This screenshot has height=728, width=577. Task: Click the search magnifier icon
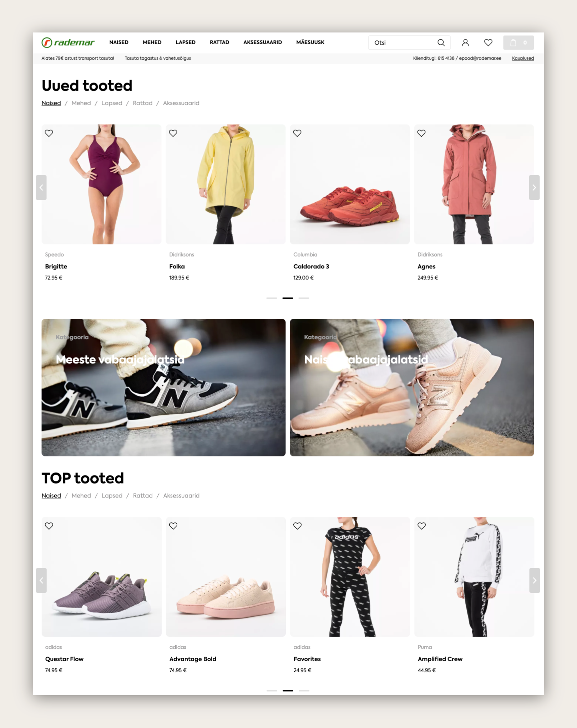[441, 42]
